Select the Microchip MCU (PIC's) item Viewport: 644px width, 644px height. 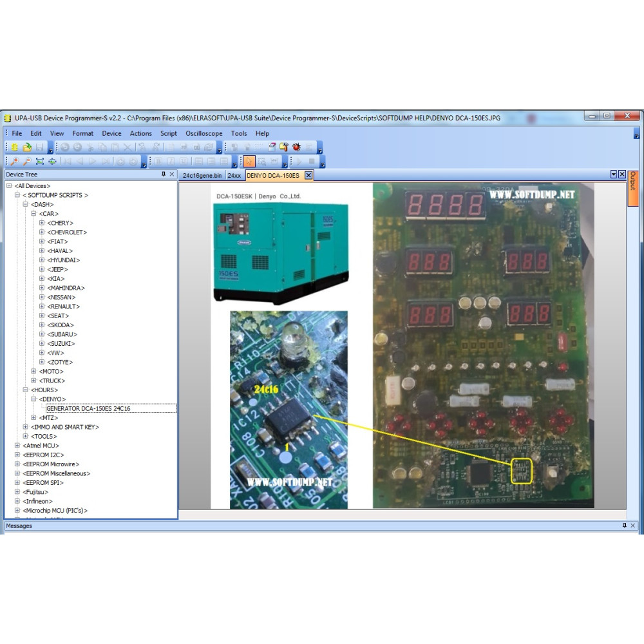point(55,511)
